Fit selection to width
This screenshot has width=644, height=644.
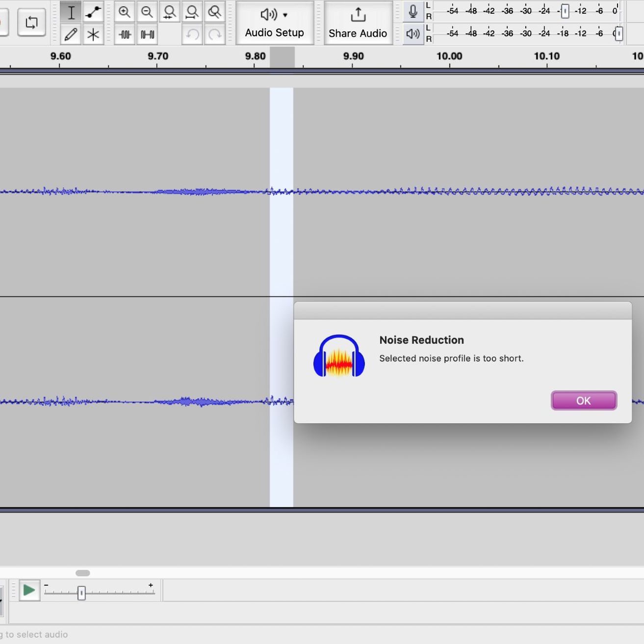click(169, 12)
